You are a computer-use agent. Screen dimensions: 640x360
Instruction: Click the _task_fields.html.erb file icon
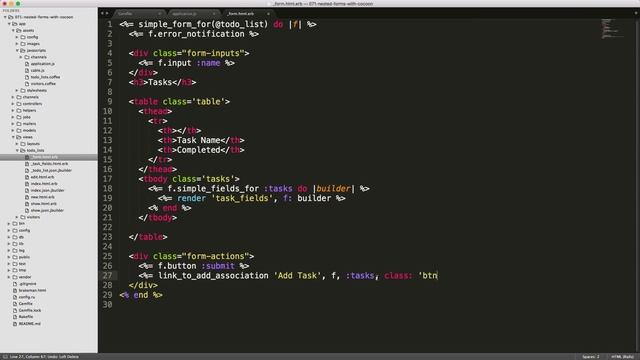27,164
